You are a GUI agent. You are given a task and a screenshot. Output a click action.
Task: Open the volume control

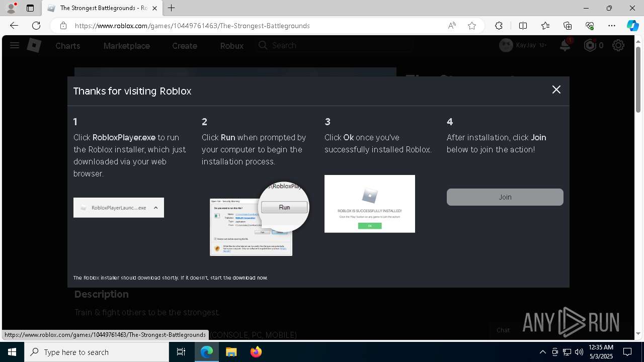(x=579, y=352)
